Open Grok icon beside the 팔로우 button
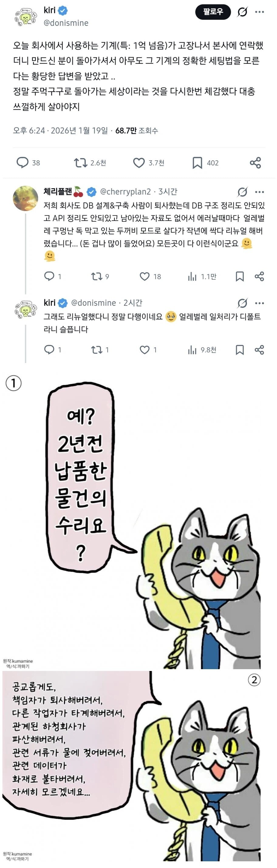 242,12
